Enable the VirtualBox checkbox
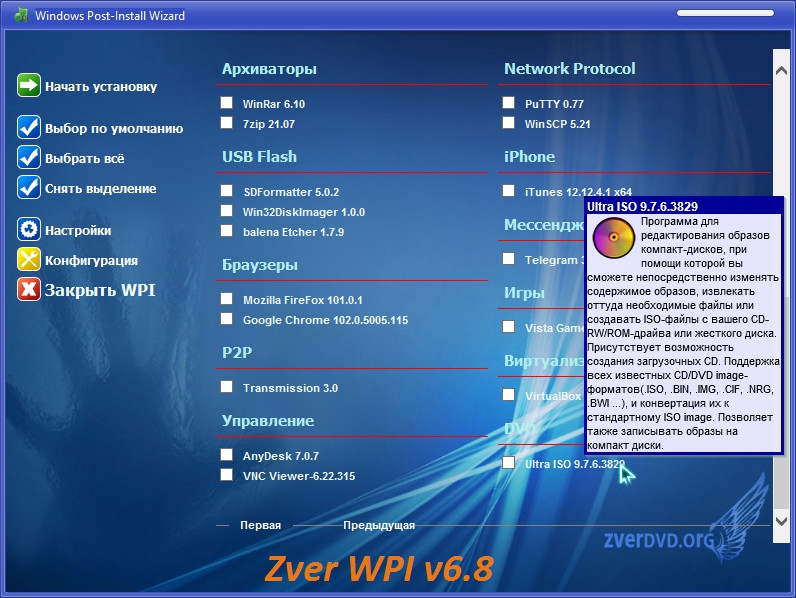Screen dimensions: 796x598 pyautogui.click(x=508, y=394)
